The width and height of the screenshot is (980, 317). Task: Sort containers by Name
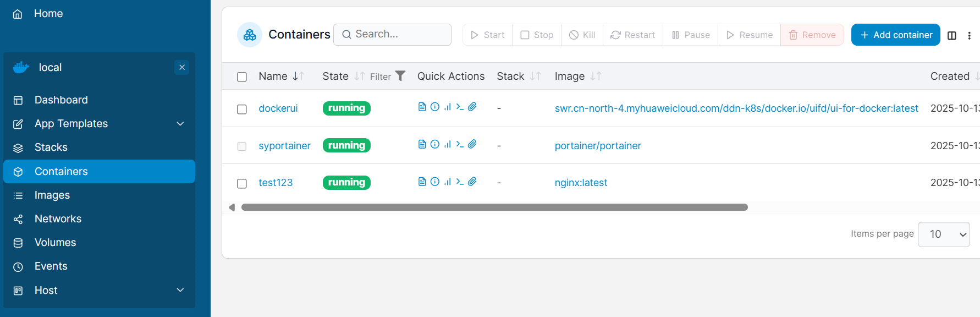pos(281,76)
